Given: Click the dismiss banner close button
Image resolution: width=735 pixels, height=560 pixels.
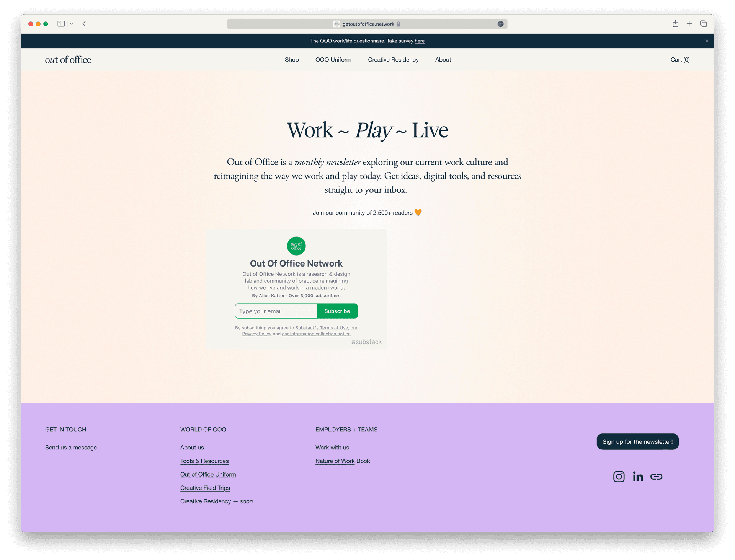Looking at the screenshot, I should click(x=707, y=41).
